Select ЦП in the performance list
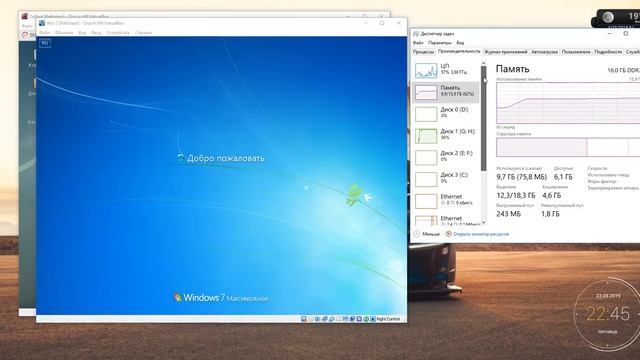Image resolution: width=640 pixels, height=360 pixels. tap(446, 70)
